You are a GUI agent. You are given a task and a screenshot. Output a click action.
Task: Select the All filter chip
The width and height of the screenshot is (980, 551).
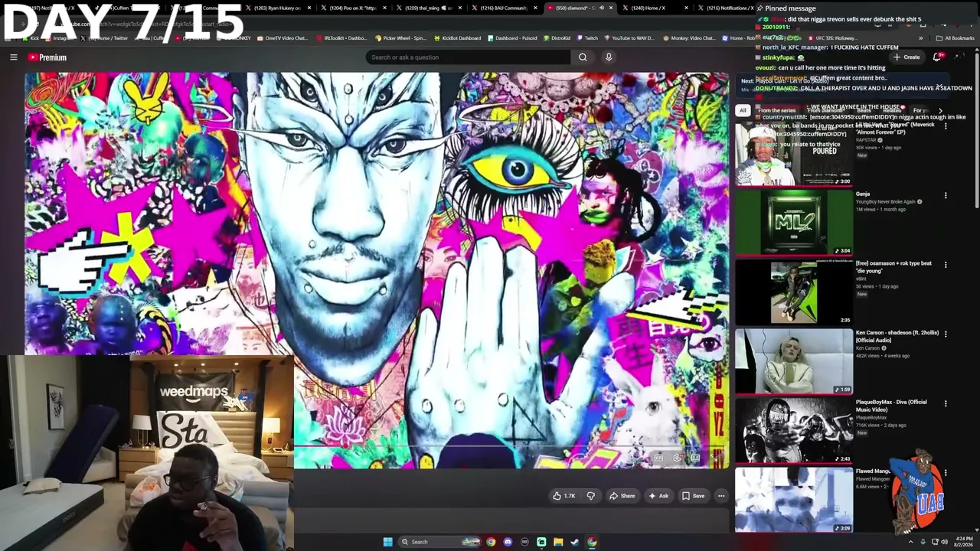coord(743,111)
